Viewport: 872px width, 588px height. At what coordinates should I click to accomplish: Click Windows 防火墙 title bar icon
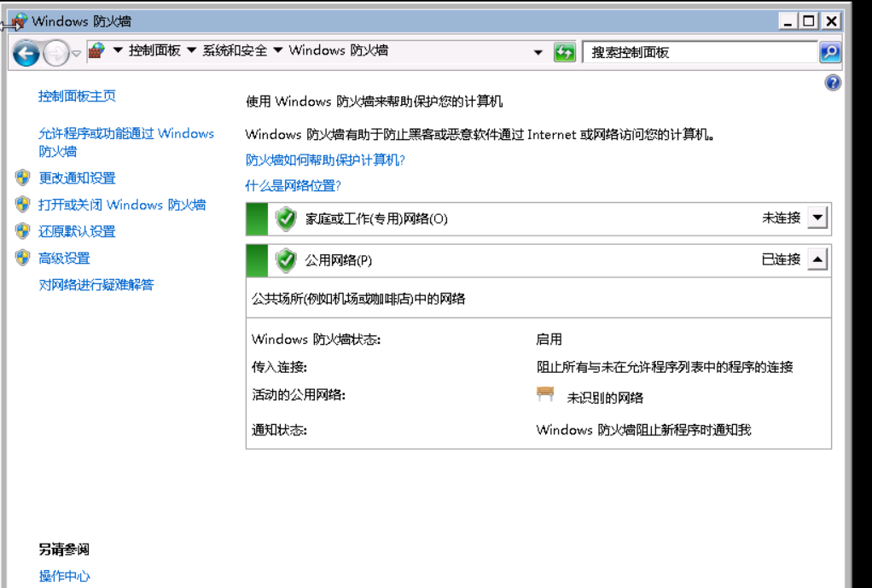coord(19,21)
